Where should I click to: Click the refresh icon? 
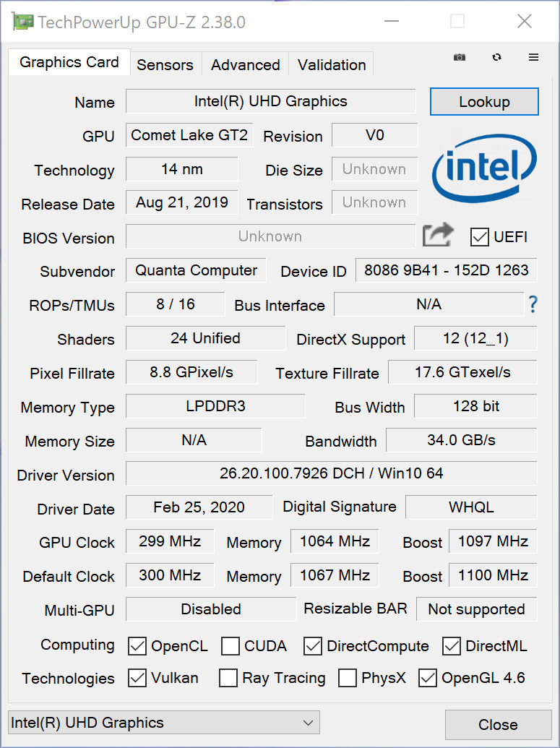point(496,58)
